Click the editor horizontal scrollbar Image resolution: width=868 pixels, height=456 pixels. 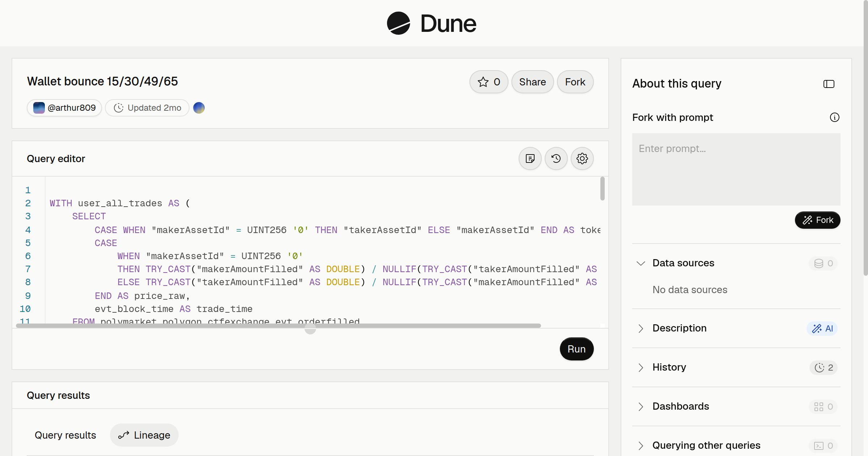tap(278, 326)
